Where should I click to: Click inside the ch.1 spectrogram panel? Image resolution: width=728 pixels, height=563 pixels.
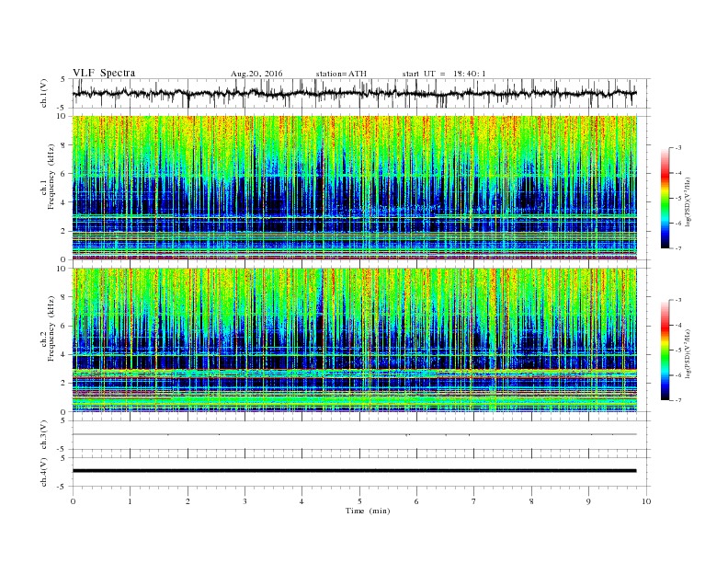tap(355, 188)
